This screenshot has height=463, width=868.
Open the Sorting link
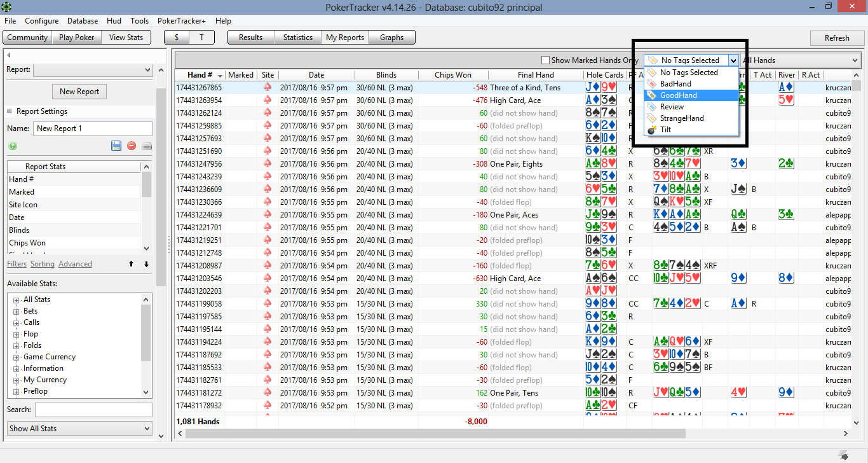pos(43,264)
